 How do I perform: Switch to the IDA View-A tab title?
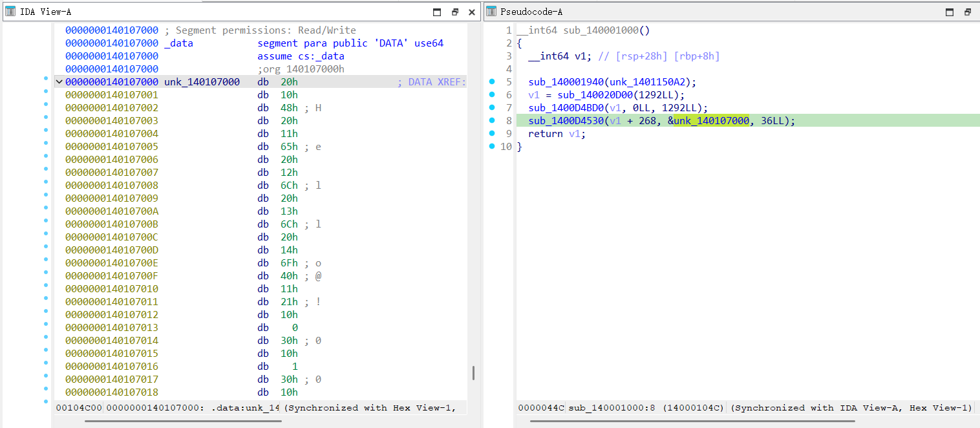(x=45, y=12)
